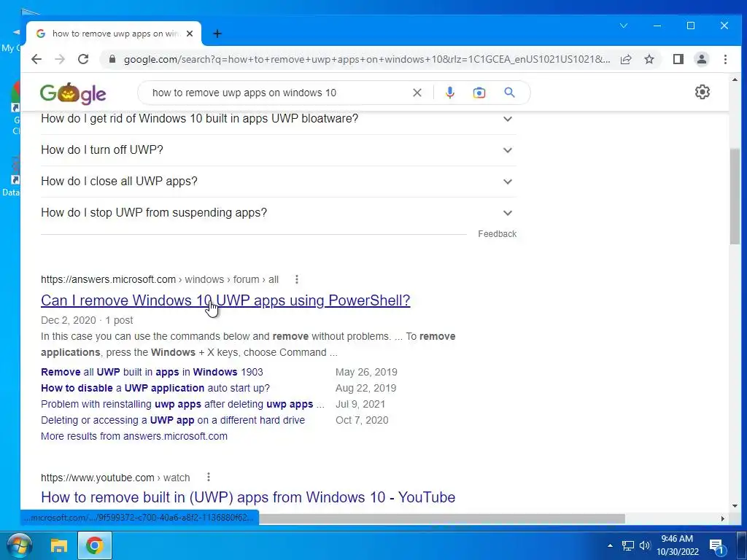This screenshot has height=560, width=747.
Task: Open Chrome three-dot menu
Action: 725,59
